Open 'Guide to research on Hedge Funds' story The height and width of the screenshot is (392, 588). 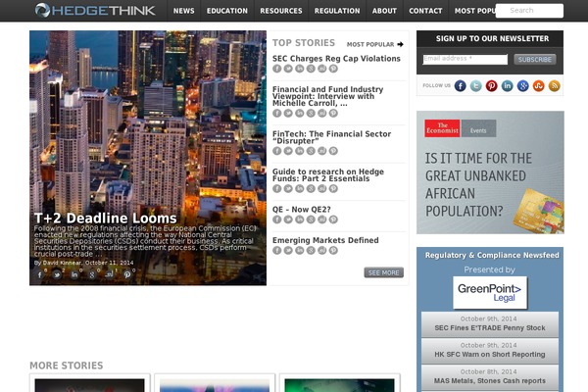click(x=327, y=175)
